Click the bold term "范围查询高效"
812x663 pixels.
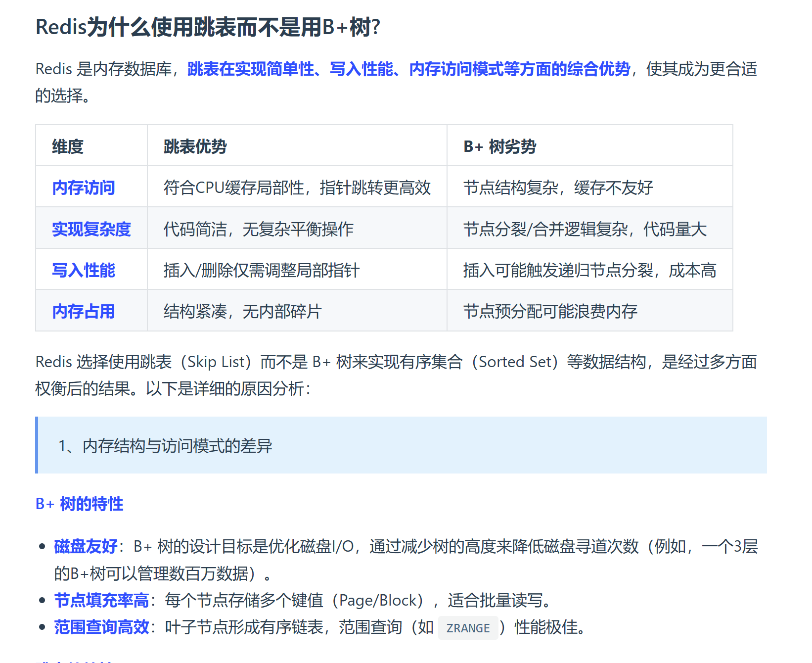click(x=101, y=627)
